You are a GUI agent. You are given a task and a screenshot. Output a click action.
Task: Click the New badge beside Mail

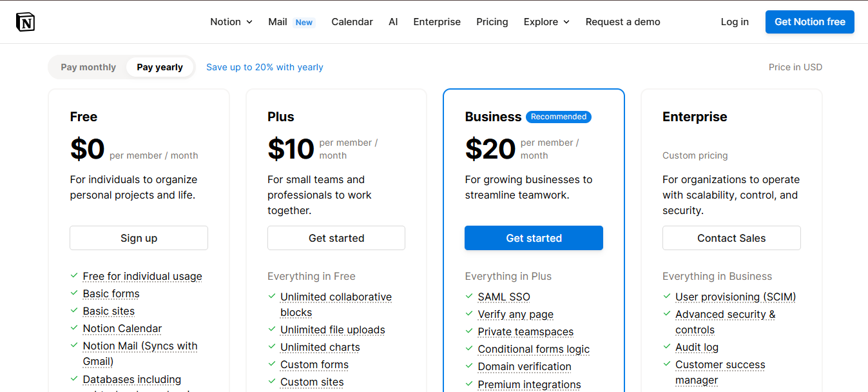(x=304, y=23)
